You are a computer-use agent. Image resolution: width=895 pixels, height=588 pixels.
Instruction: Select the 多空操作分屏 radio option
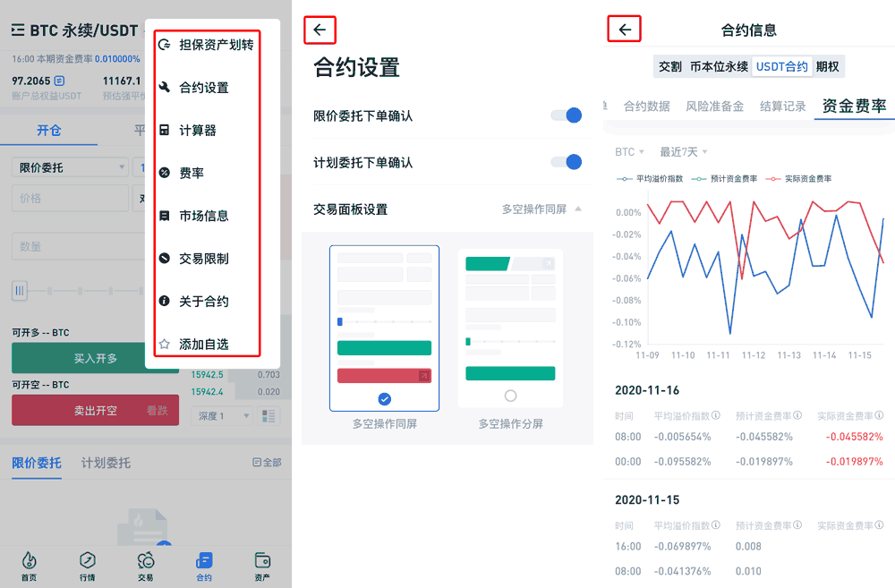coord(510,396)
